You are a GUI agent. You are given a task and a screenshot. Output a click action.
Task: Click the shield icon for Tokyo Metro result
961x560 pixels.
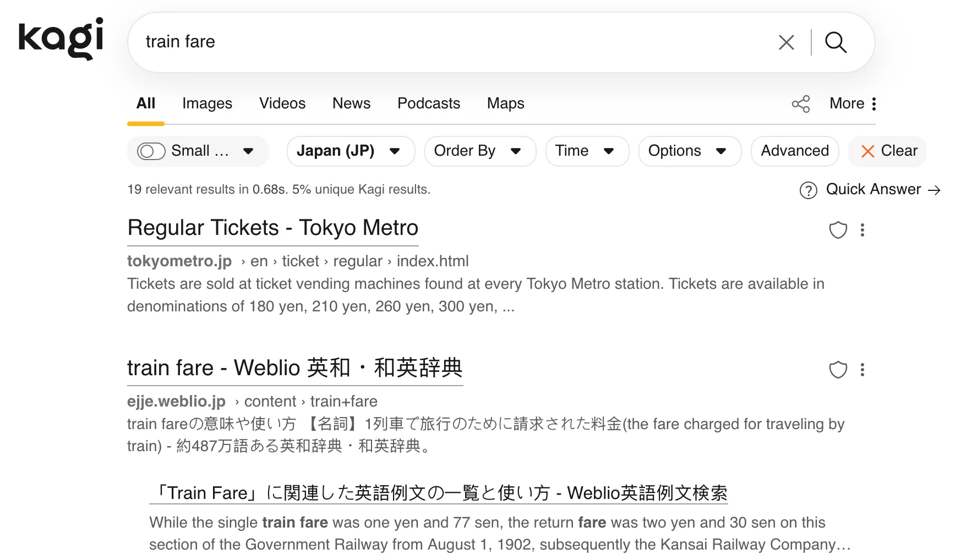[x=838, y=230]
